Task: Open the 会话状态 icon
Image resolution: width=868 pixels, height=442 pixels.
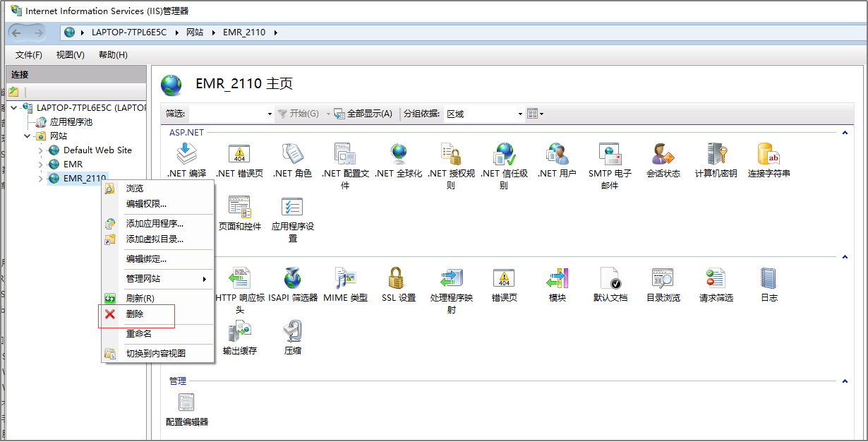Action: pyautogui.click(x=663, y=153)
